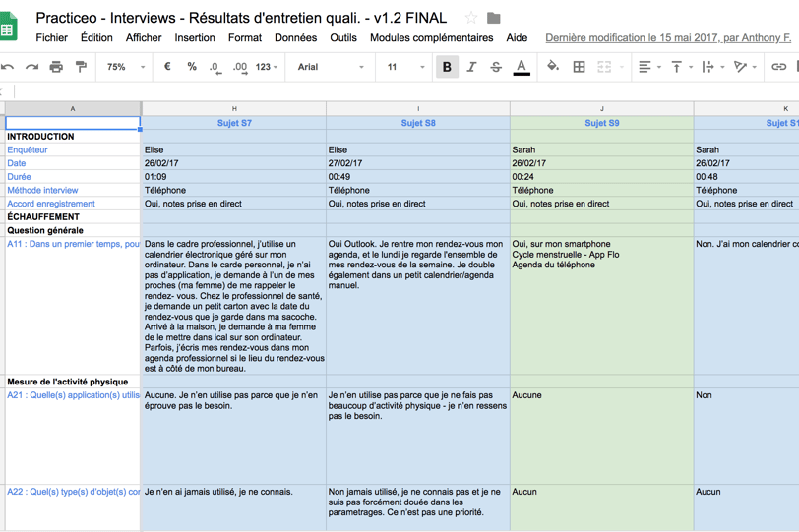Screen dimensions: 799x532
Task: Open the Données menu
Action: tap(295, 37)
